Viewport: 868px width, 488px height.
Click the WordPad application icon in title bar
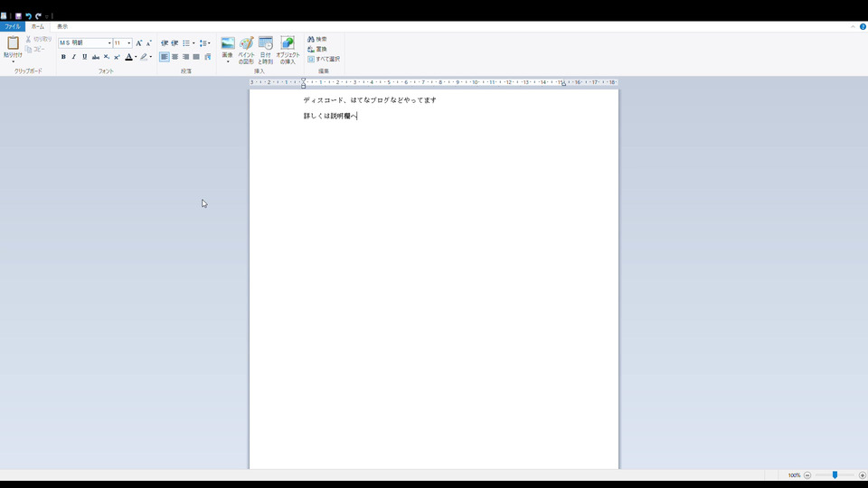coord(4,16)
